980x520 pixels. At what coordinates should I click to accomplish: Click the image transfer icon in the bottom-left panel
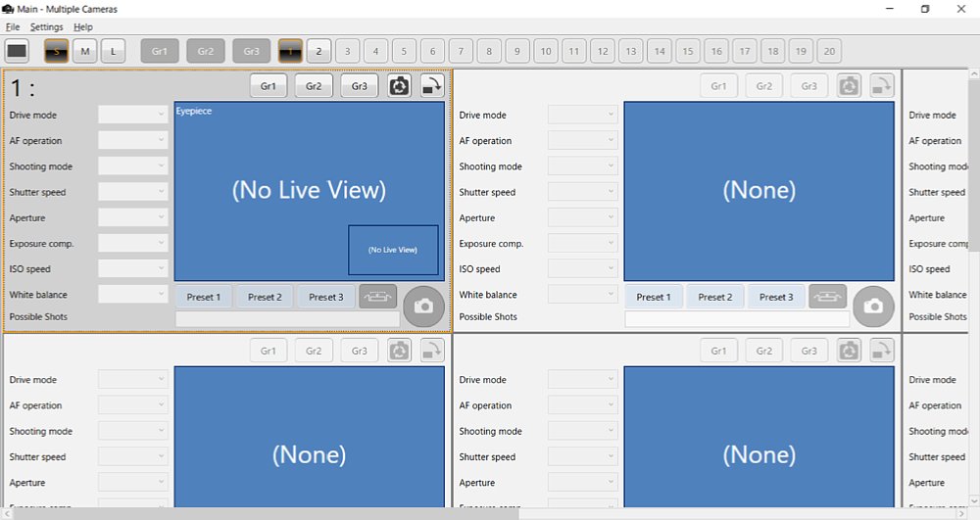point(432,351)
